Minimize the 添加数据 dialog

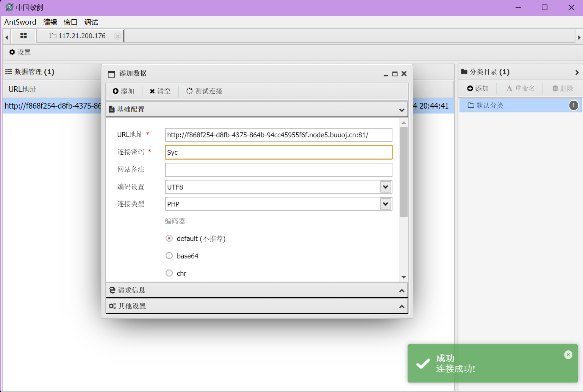(386, 74)
